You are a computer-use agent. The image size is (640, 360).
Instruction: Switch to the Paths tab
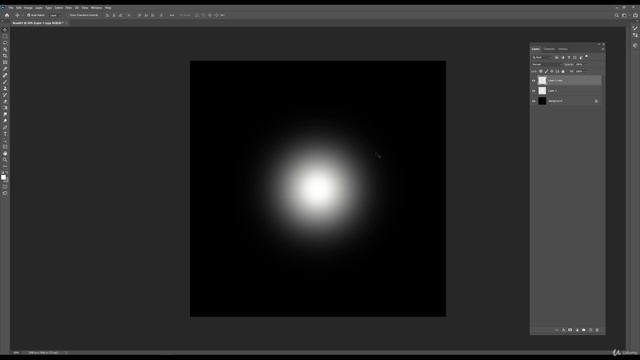coord(563,49)
